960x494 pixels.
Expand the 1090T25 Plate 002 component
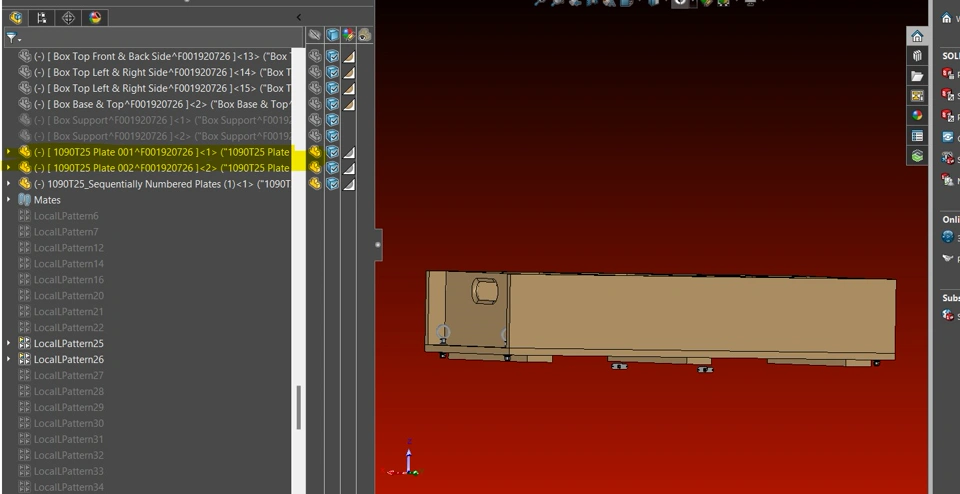point(9,168)
